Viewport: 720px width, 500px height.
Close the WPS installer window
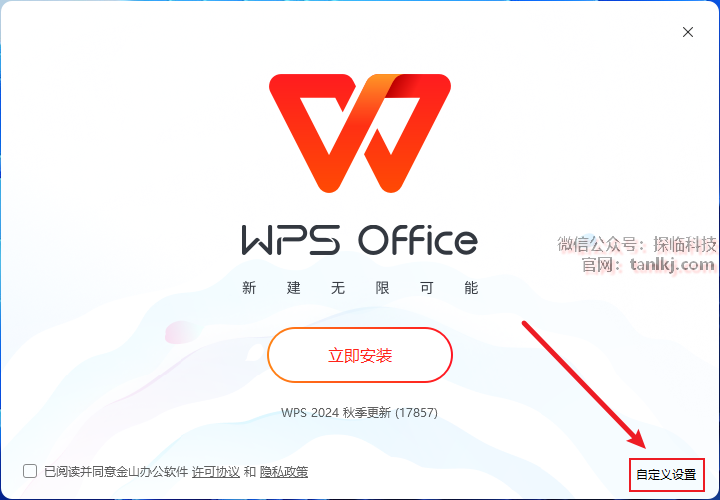point(687,32)
